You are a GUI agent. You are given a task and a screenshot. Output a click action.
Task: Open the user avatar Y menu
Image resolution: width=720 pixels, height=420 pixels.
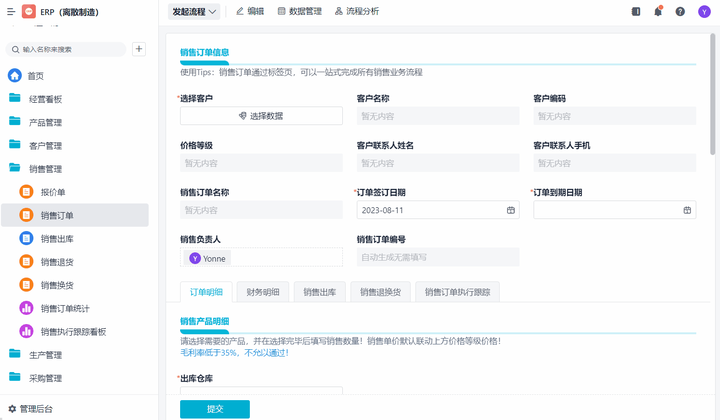(704, 12)
